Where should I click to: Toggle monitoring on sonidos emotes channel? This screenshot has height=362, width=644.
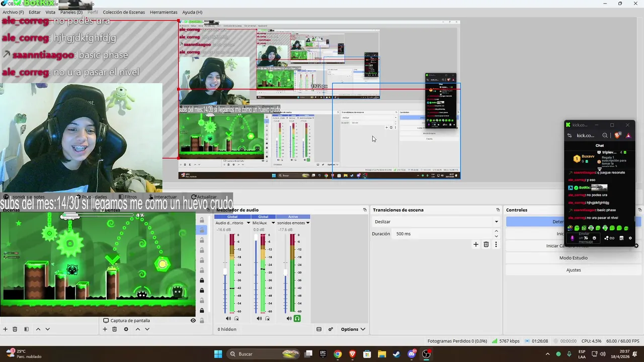297,318
